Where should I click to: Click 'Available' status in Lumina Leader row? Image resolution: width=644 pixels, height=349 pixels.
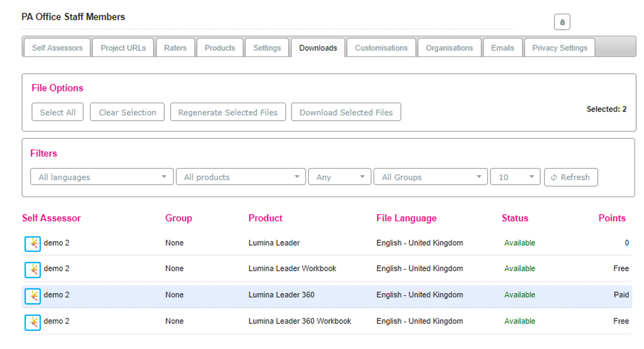519,243
